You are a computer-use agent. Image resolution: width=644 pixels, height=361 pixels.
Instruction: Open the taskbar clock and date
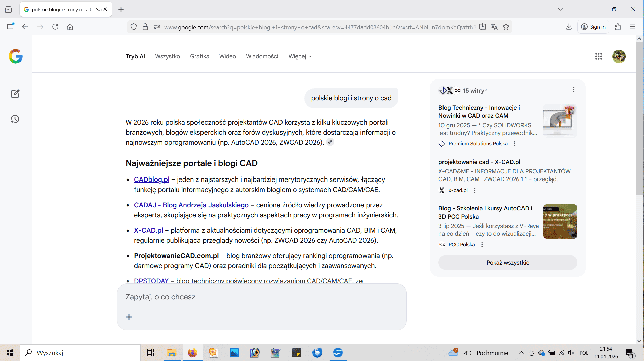pyautogui.click(x=606, y=353)
